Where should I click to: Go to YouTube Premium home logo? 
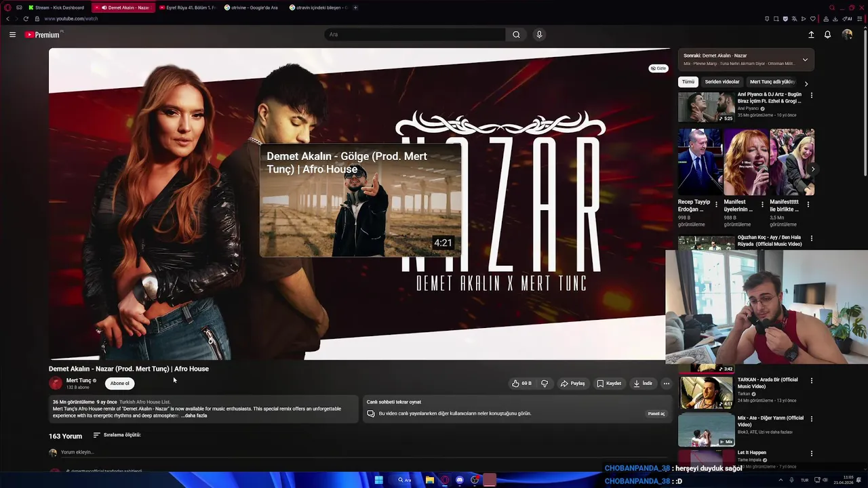pos(43,35)
